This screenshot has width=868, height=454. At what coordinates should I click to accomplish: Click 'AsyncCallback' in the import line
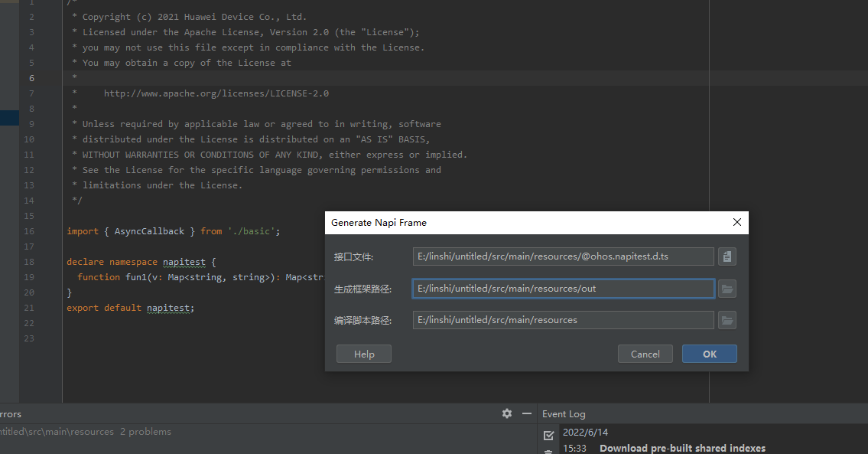[x=149, y=231]
